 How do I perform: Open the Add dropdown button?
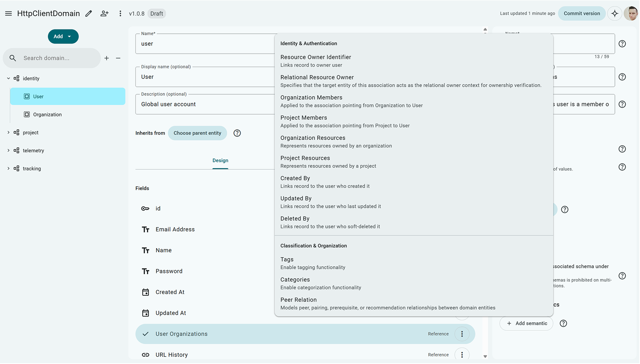63,37
